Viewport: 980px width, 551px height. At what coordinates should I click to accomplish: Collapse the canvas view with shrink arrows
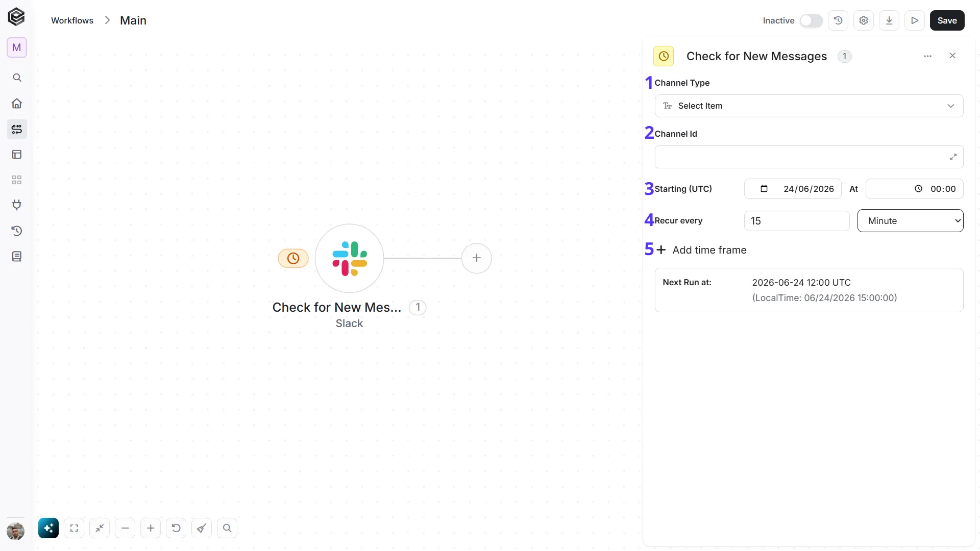click(x=100, y=528)
